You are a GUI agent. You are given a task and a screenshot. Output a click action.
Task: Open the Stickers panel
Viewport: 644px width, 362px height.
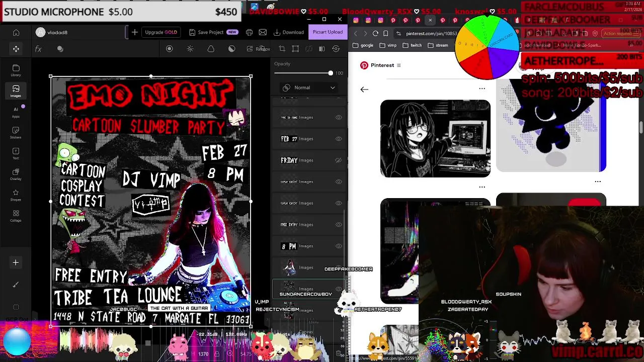click(x=16, y=133)
